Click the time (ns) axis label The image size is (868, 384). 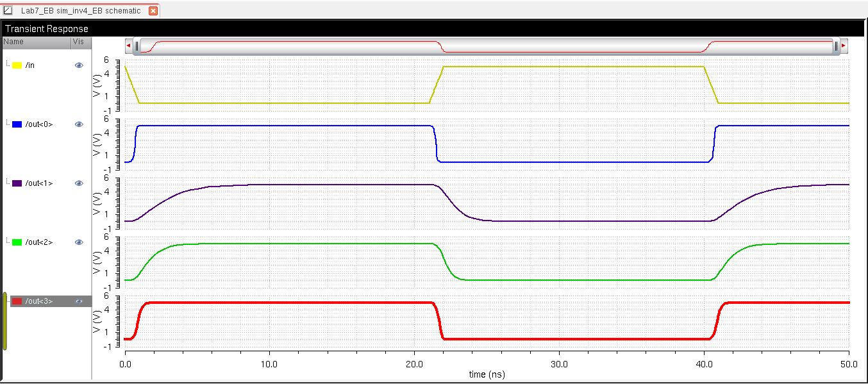(487, 374)
